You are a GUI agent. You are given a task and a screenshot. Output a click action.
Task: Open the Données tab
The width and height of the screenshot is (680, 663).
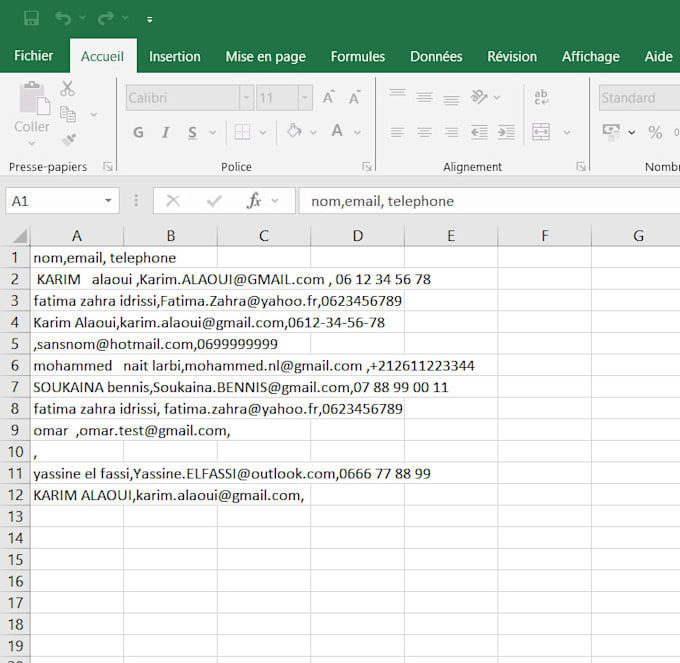pos(436,56)
